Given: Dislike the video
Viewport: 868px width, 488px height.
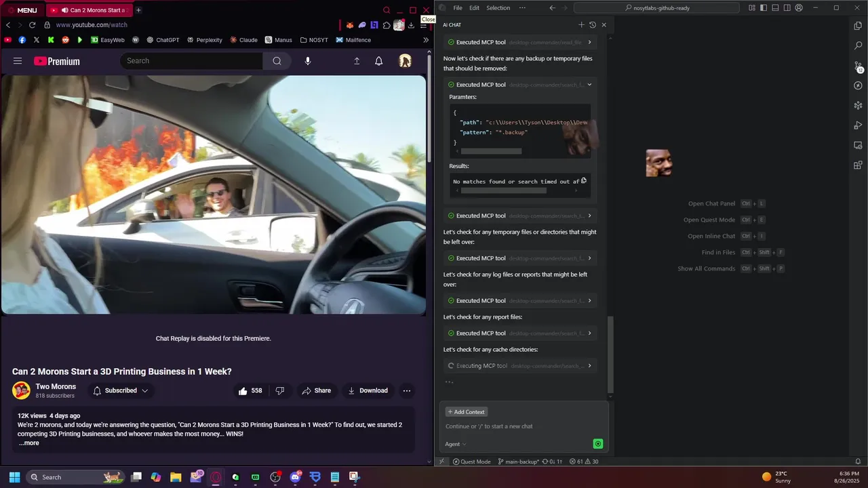Looking at the screenshot, I should (x=279, y=390).
